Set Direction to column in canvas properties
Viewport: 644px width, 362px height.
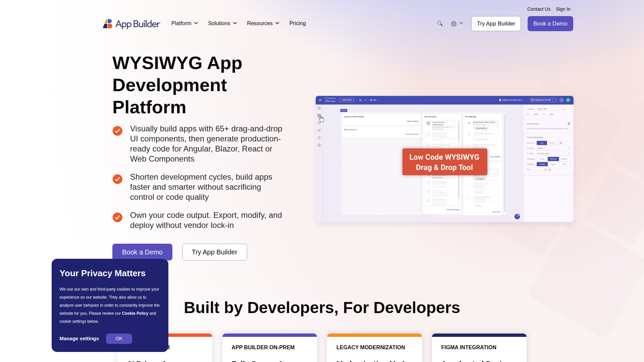[552, 143]
